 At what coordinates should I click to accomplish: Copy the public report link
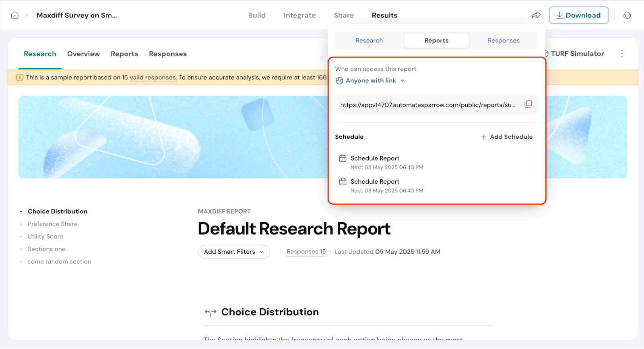(x=528, y=104)
